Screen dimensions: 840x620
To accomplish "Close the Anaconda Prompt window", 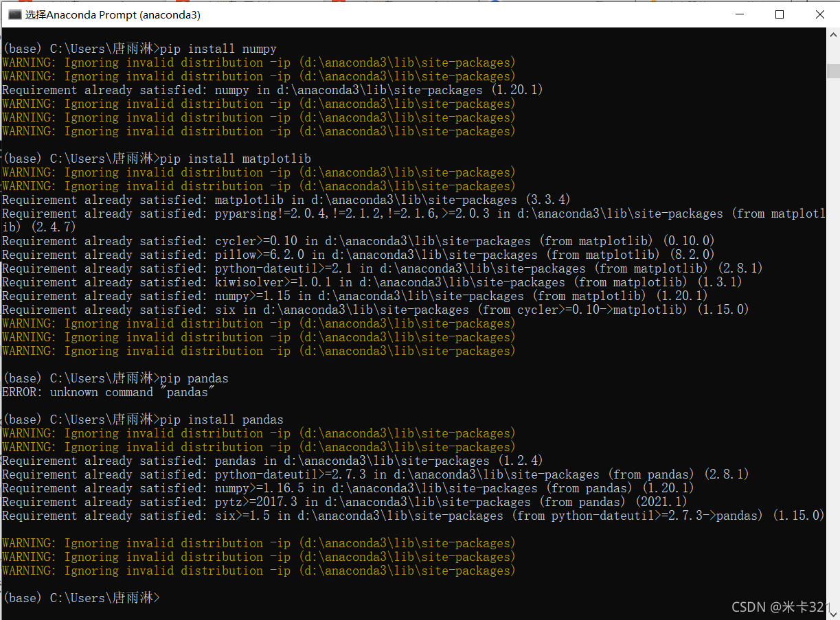I will point(820,14).
